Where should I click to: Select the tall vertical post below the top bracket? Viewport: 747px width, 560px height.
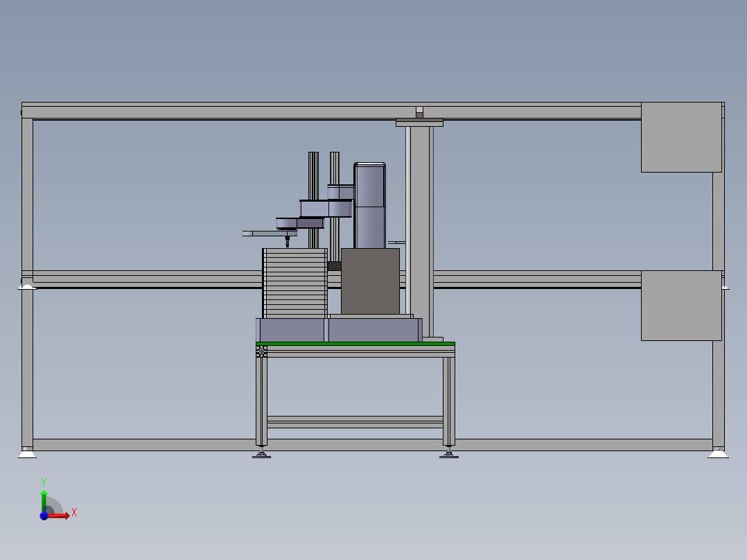point(420,232)
